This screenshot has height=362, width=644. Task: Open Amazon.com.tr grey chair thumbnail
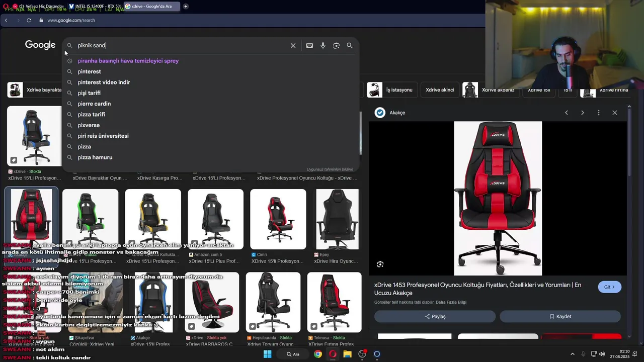(x=215, y=219)
